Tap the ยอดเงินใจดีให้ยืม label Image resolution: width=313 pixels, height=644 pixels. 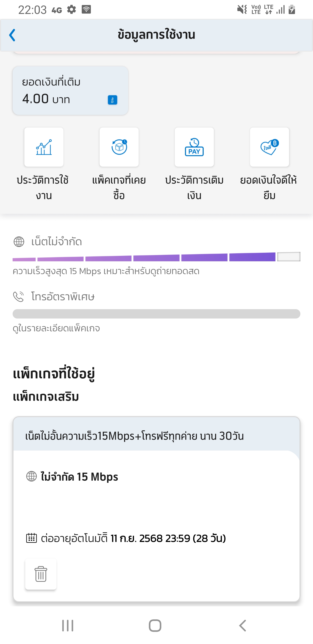point(268,188)
